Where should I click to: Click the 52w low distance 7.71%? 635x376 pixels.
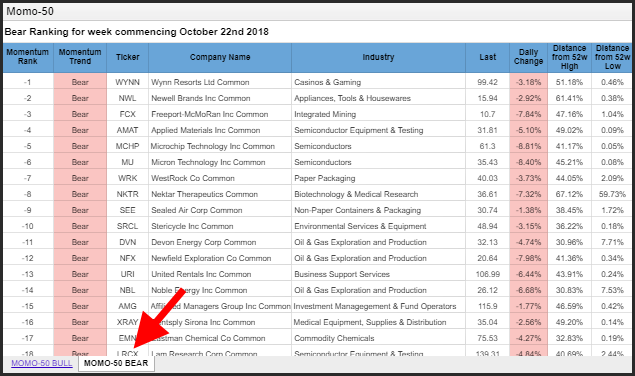[x=612, y=242]
